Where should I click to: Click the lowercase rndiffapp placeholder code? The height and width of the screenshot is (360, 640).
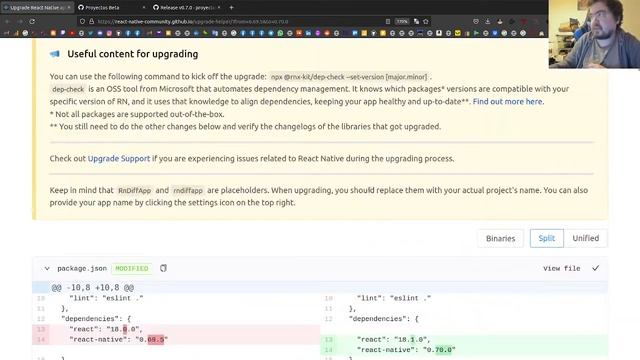pos(188,190)
